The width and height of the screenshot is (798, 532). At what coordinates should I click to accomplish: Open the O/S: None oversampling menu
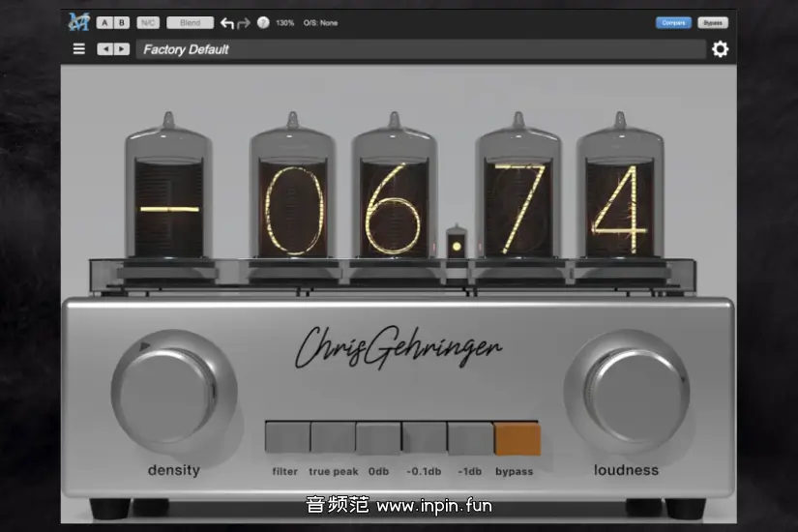coord(320,23)
